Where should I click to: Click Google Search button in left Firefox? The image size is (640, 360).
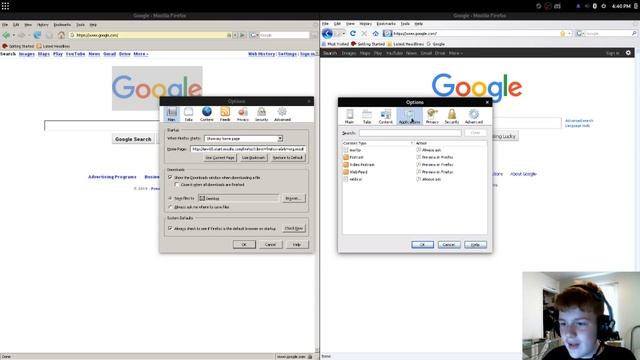133,139
